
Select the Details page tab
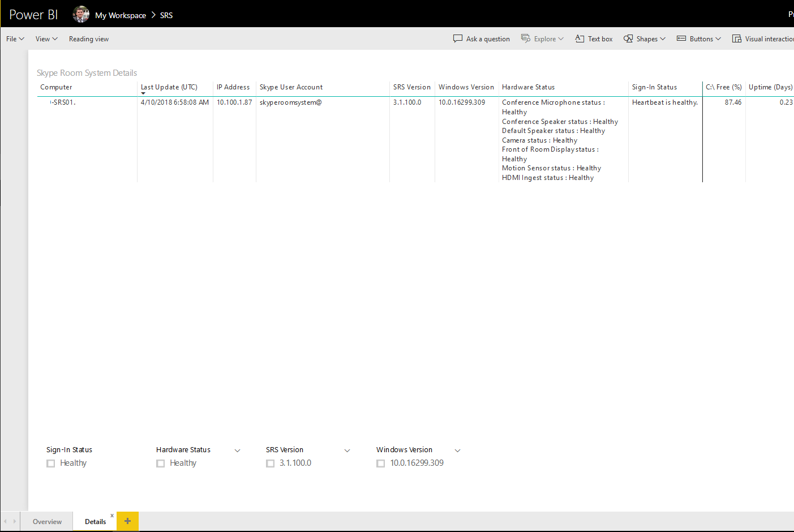95,522
